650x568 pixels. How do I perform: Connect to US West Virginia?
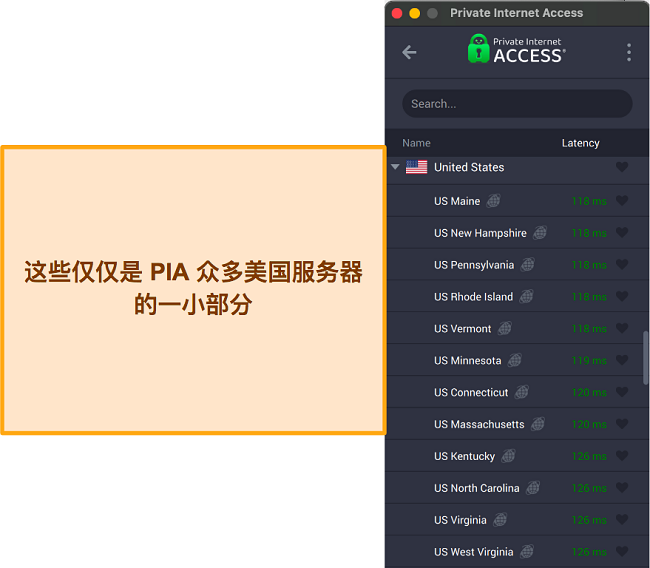pos(517,552)
